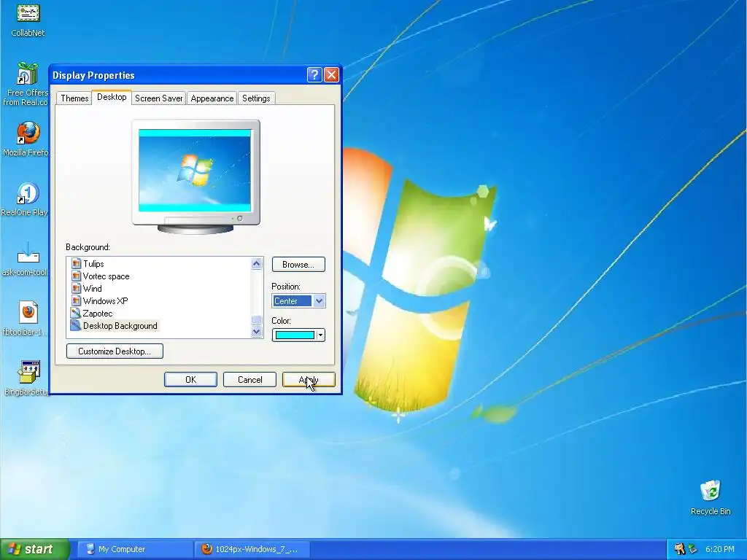Screen dimensions: 747x560
Task: Click the 6:20 PM clock
Action: tap(719, 549)
